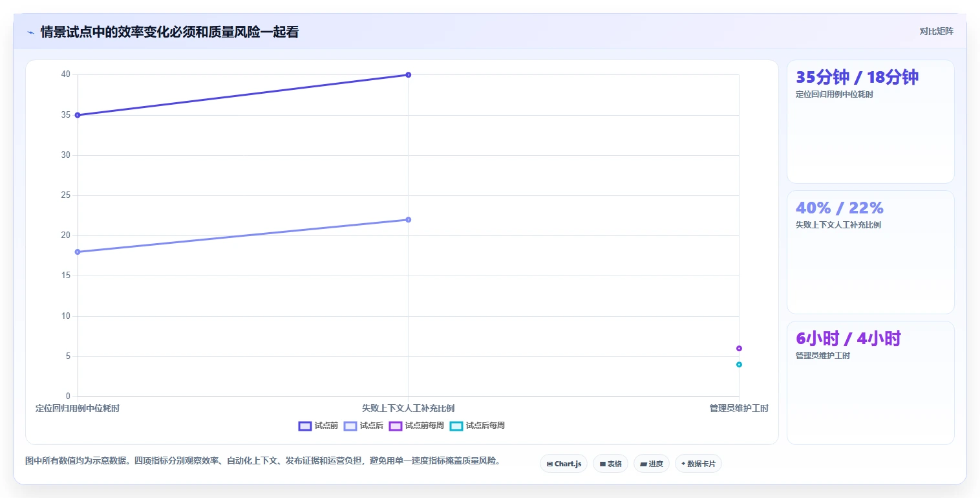Click the 40% / 22% card value
The width and height of the screenshot is (980, 498).
[x=839, y=208]
